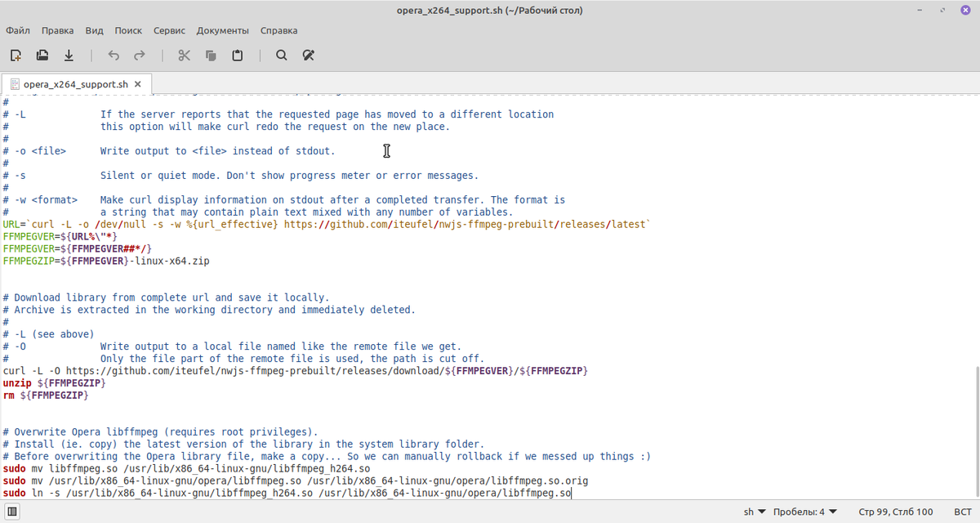Click the '# Overwrite Opera libffmpeg' comment
This screenshot has width=980, height=523.
coord(161,432)
